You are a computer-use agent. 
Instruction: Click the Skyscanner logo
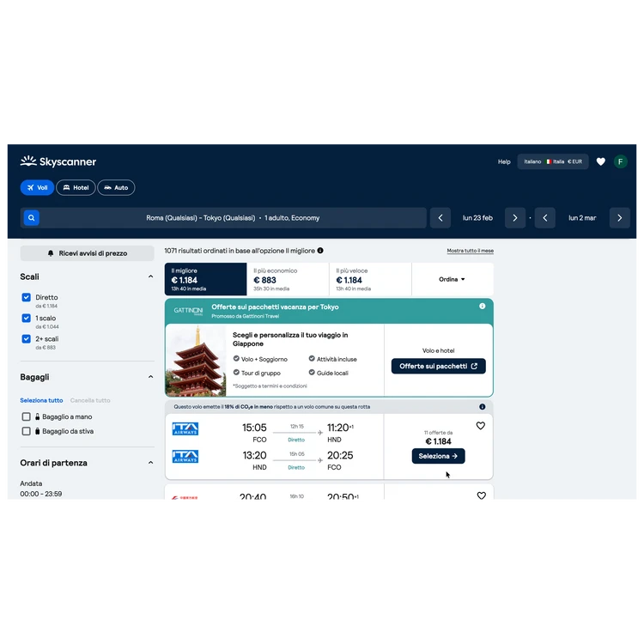pyautogui.click(x=58, y=161)
